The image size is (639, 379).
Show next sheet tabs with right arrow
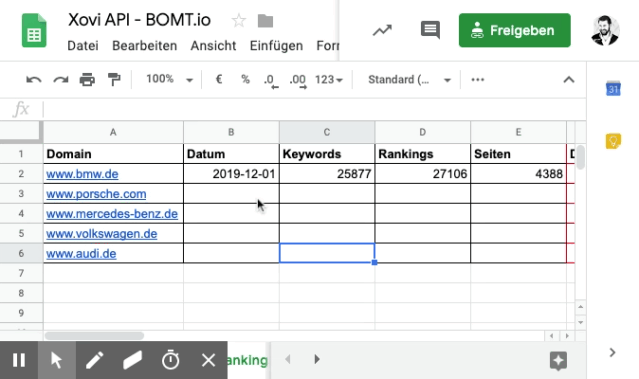coord(317,359)
